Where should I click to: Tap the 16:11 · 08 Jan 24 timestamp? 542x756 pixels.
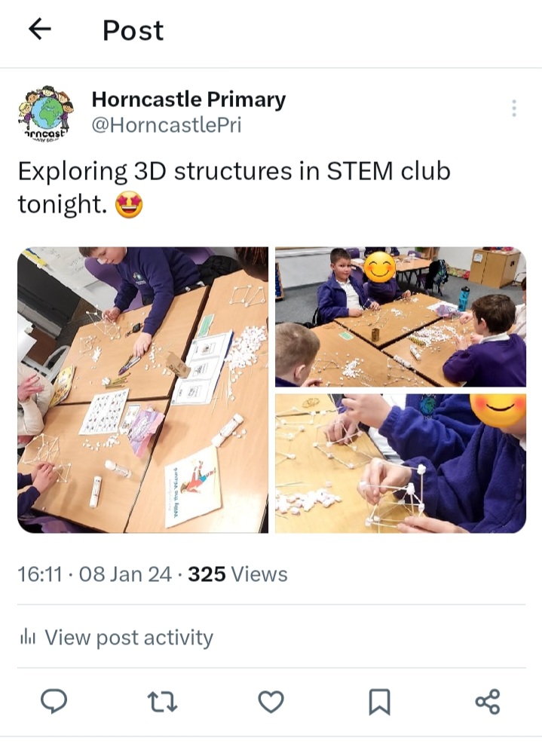tap(94, 574)
